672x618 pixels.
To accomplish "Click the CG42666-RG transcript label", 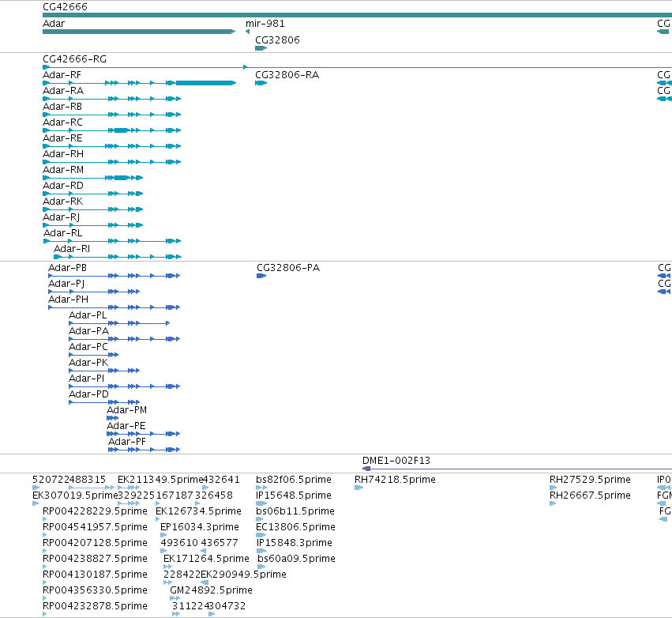I will pyautogui.click(x=74, y=58).
